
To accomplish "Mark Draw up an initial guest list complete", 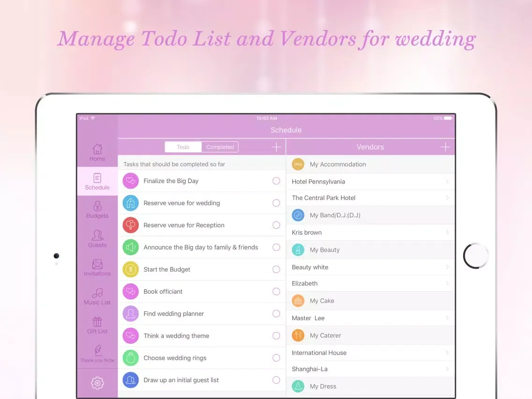I will point(276,380).
